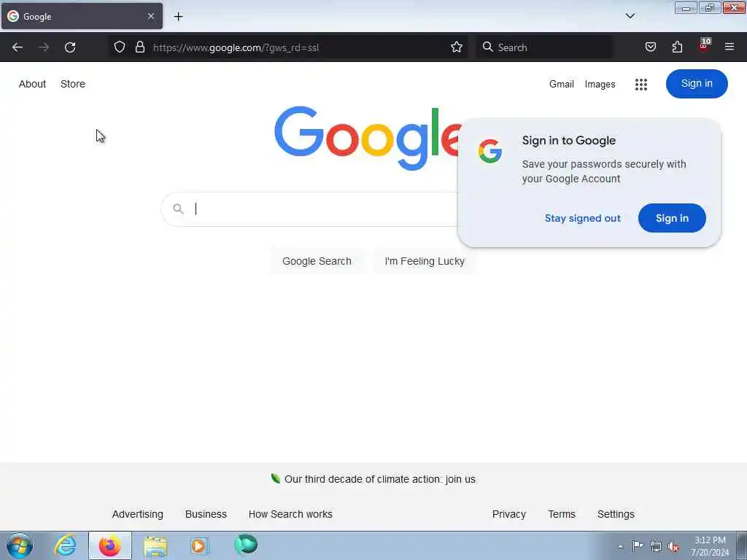Open the Settings footer menu
The image size is (747, 560).
pyautogui.click(x=616, y=514)
